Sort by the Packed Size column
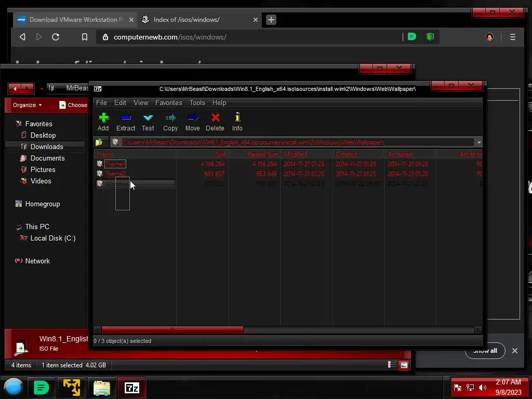The width and height of the screenshot is (532, 399). (x=255, y=154)
